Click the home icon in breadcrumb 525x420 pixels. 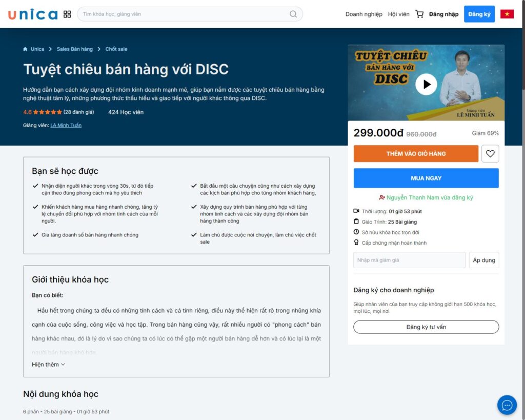click(25, 49)
